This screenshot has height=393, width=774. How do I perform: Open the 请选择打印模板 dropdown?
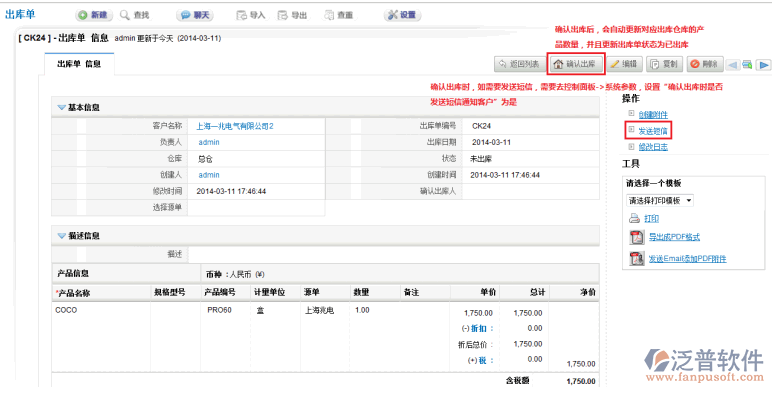660,200
